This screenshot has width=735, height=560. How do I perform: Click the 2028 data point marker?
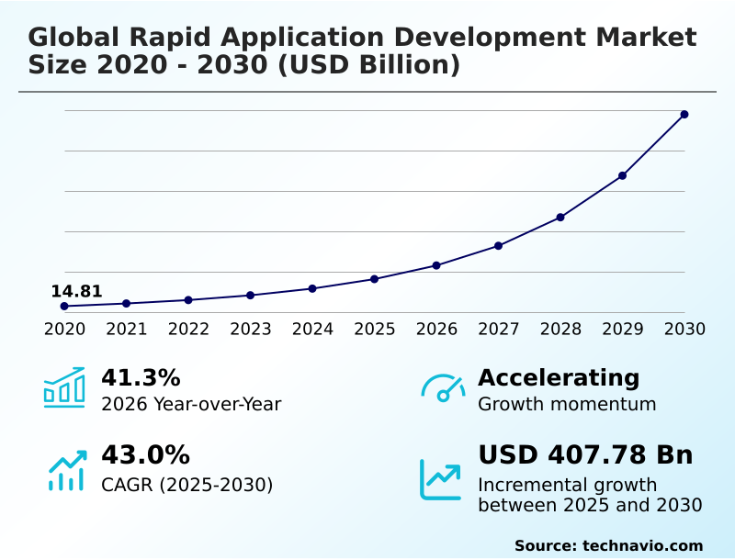[560, 218]
